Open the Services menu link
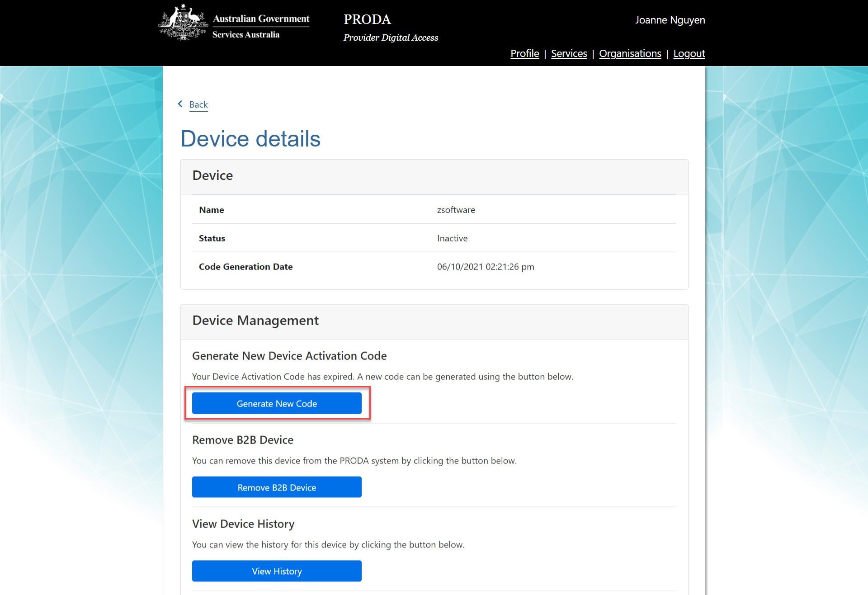The image size is (868, 595). (x=569, y=53)
